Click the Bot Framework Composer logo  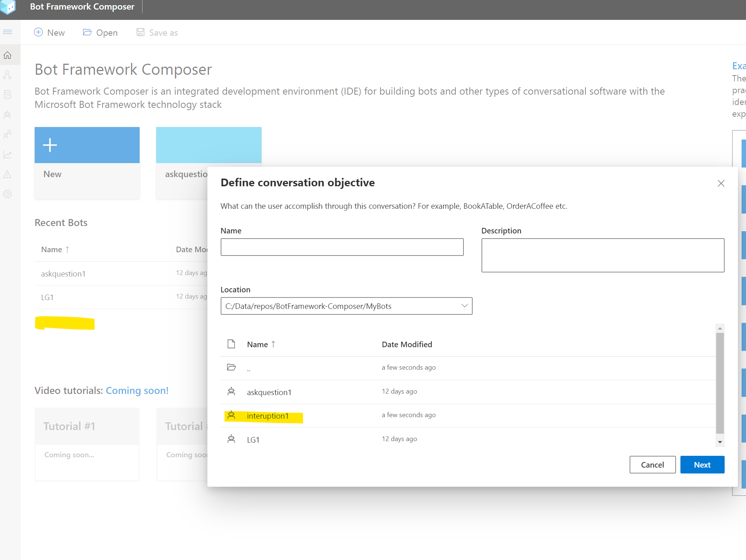click(x=7, y=7)
